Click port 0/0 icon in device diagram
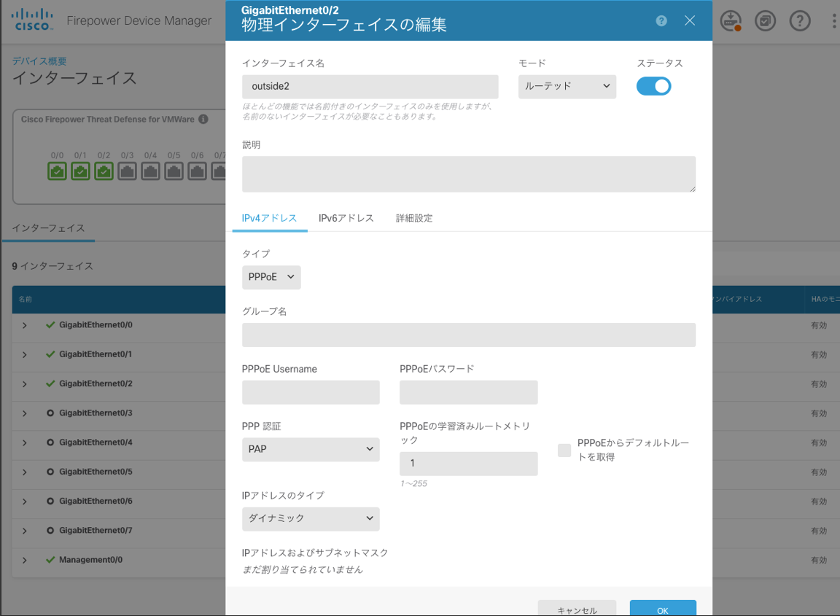 pyautogui.click(x=57, y=171)
